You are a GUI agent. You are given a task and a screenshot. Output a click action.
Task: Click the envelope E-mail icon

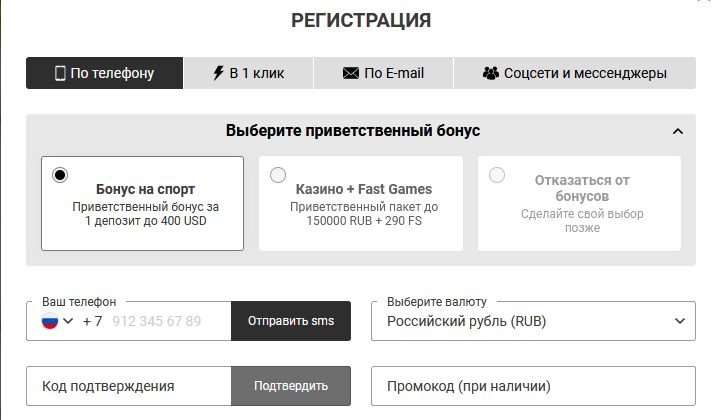point(350,73)
